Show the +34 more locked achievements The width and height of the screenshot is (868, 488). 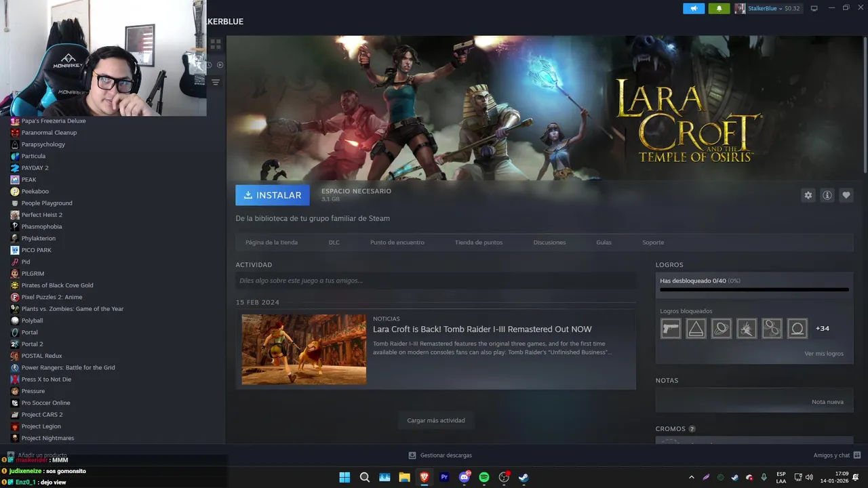[x=823, y=329]
